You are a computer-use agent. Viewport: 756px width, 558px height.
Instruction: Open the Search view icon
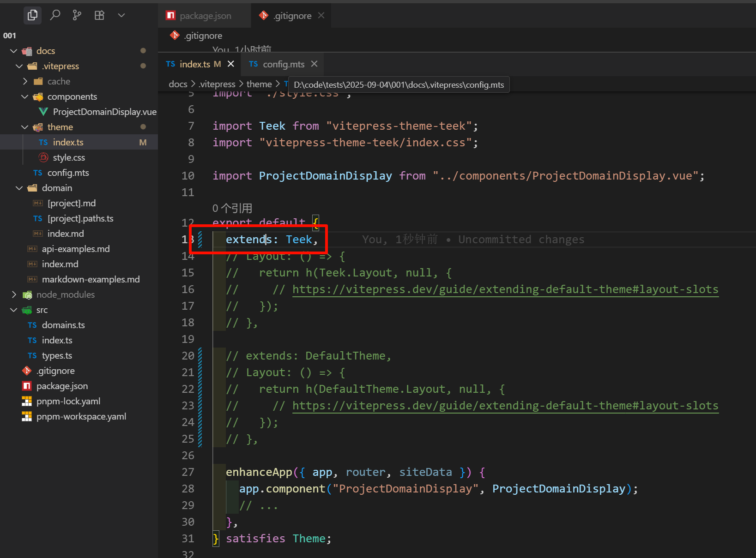tap(55, 15)
